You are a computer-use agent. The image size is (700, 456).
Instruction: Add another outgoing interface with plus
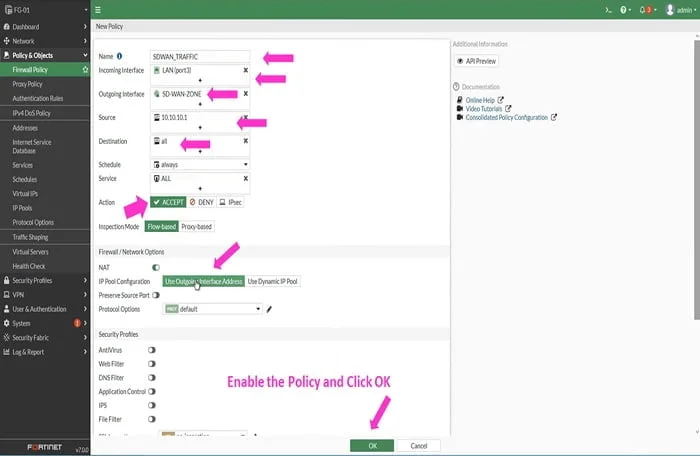click(200, 104)
